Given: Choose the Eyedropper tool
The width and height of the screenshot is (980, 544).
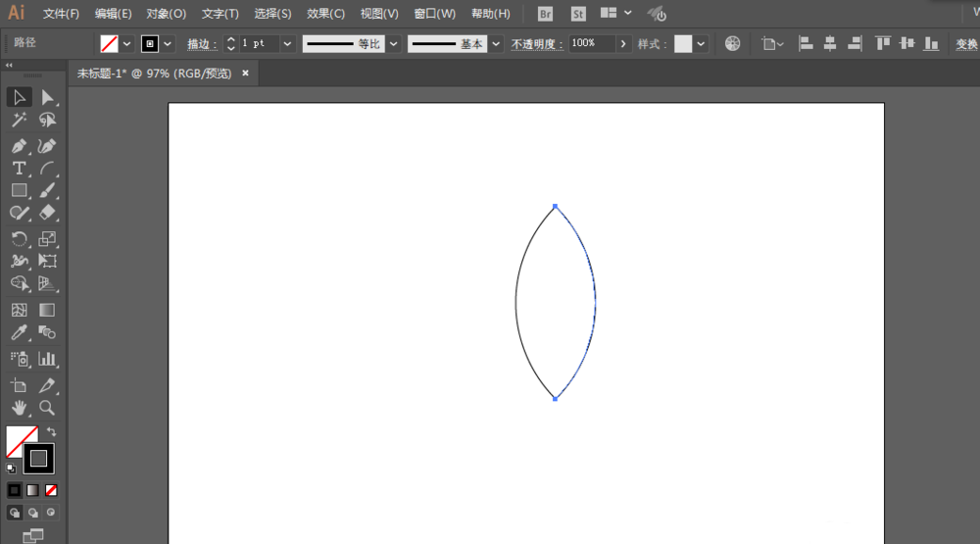Looking at the screenshot, I should click(x=19, y=332).
